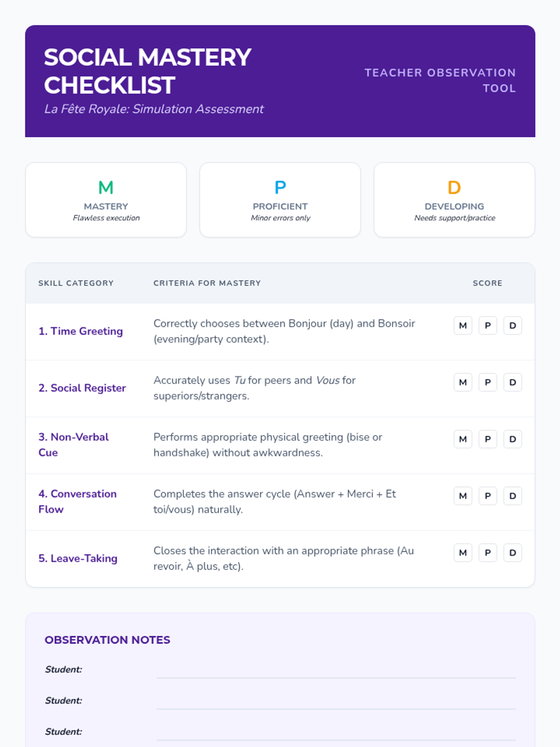Click the third Student notes line
The image size is (560, 747).
tap(336, 733)
